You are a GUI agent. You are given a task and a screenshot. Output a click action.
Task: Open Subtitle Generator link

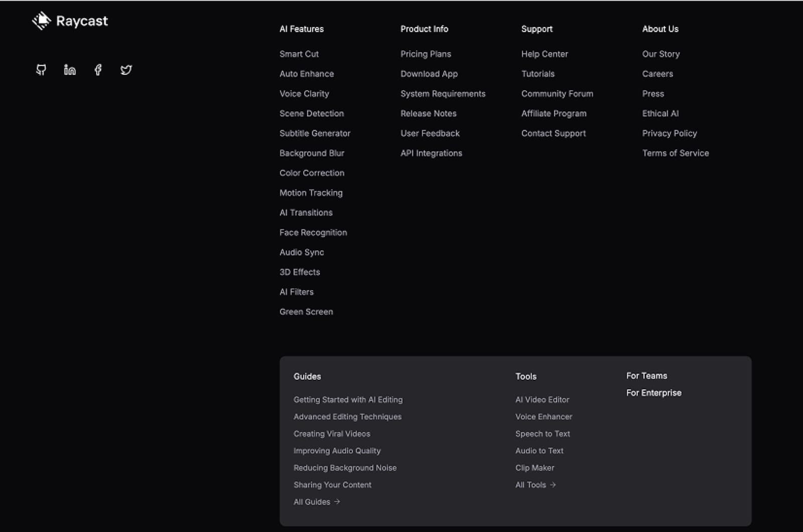[315, 133]
